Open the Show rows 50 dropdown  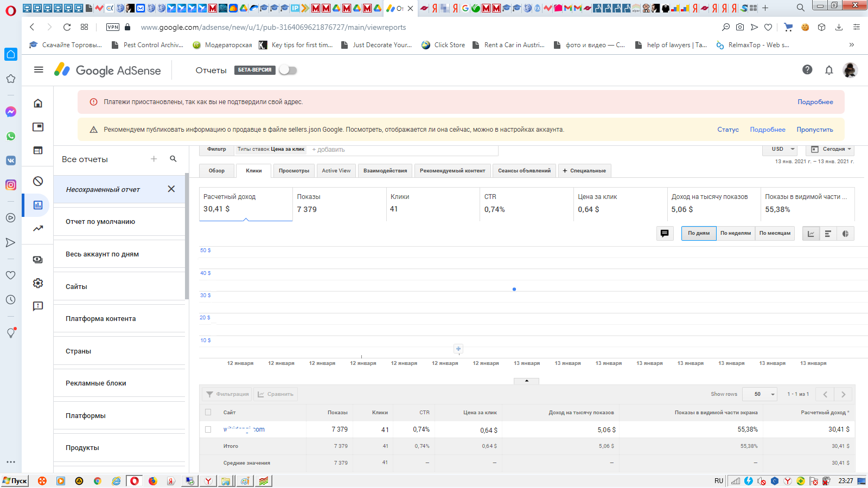click(x=759, y=394)
